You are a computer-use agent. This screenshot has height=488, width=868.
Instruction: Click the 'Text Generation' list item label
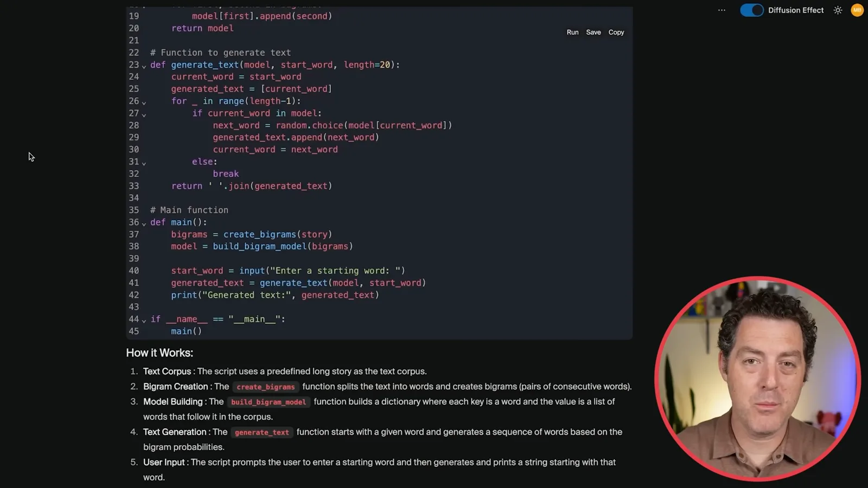pyautogui.click(x=175, y=432)
